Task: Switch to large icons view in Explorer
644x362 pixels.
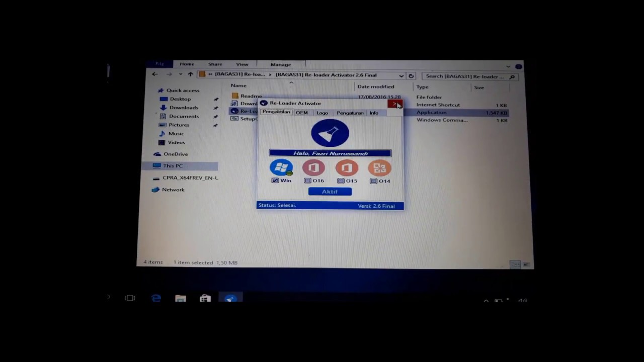Action: point(526,264)
